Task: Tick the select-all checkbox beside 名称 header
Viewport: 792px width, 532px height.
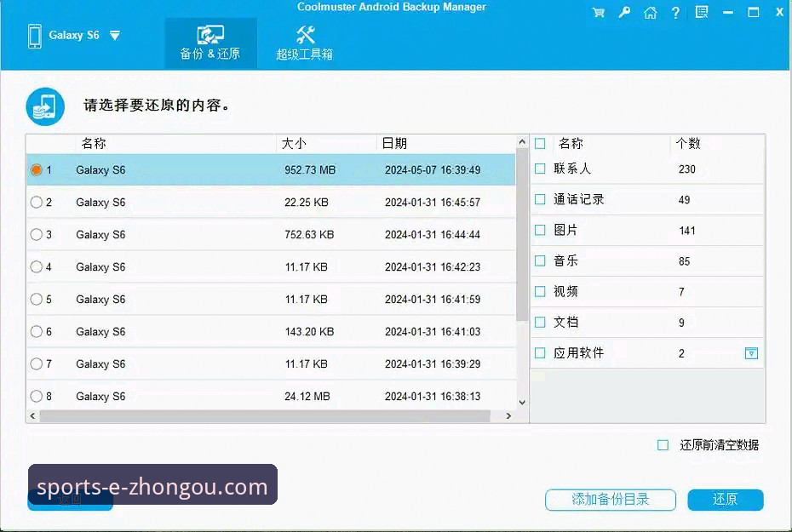Action: (540, 144)
